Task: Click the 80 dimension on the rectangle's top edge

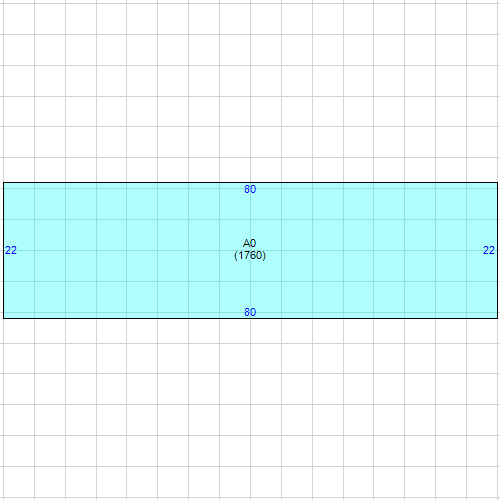Action: click(250, 189)
